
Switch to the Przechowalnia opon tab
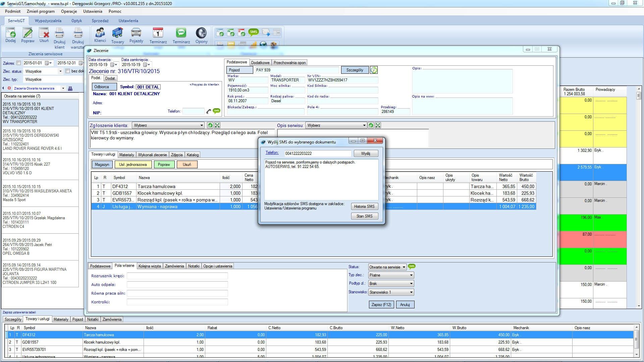(x=289, y=63)
